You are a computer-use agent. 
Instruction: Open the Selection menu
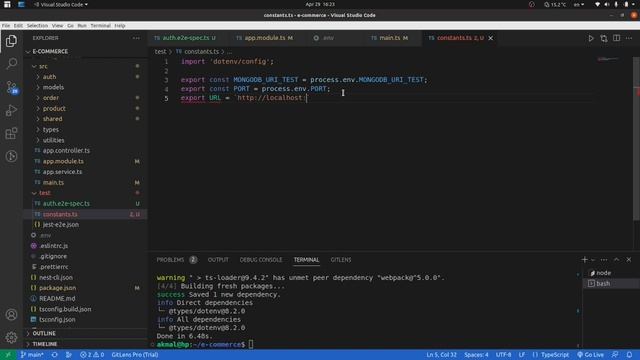coord(37,25)
